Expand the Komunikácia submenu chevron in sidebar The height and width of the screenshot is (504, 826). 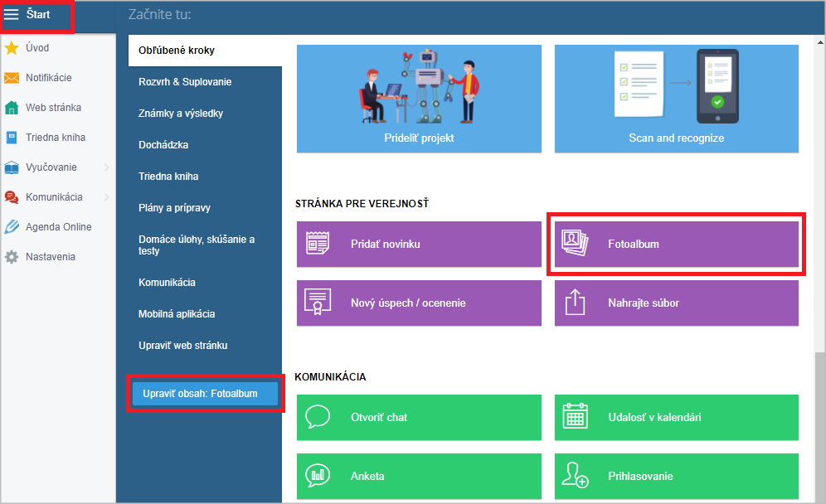click(x=106, y=197)
